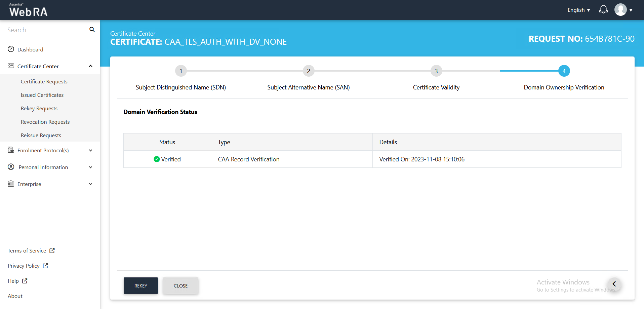
Task: Go to Rekey Requests page
Action: tap(39, 108)
